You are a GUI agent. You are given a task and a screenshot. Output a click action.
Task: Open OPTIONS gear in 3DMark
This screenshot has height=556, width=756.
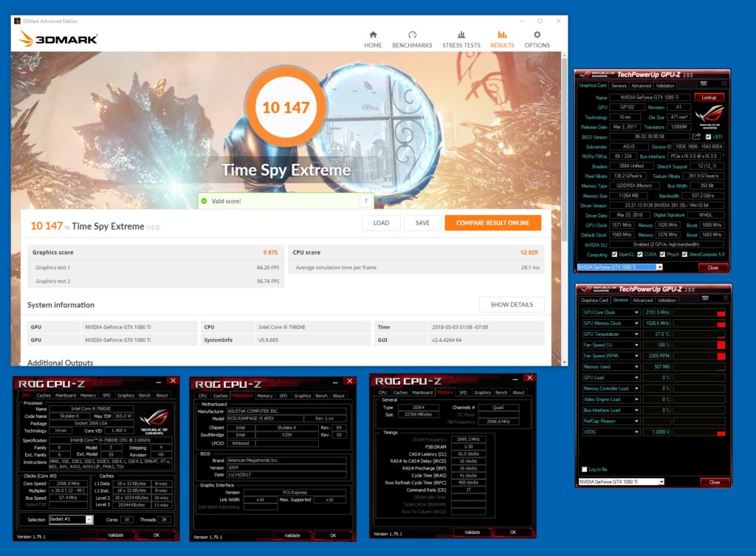point(537,40)
